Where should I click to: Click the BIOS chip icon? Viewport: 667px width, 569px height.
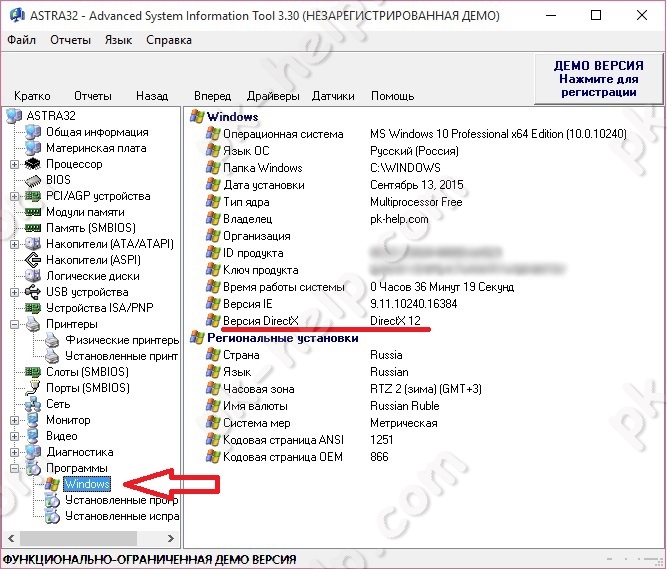pyautogui.click(x=33, y=180)
